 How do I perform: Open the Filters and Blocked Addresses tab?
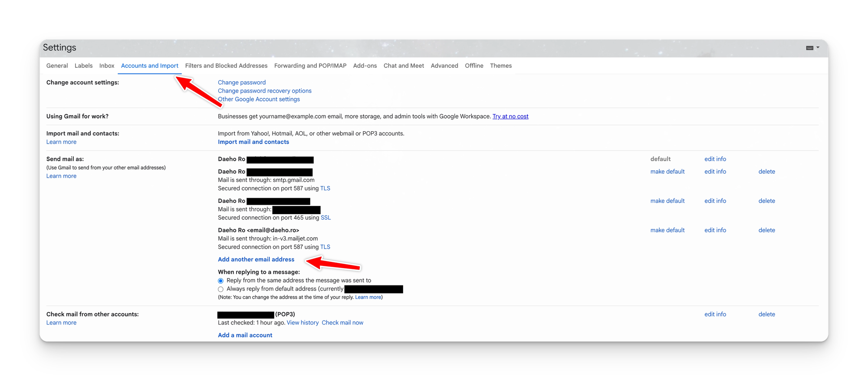(226, 66)
